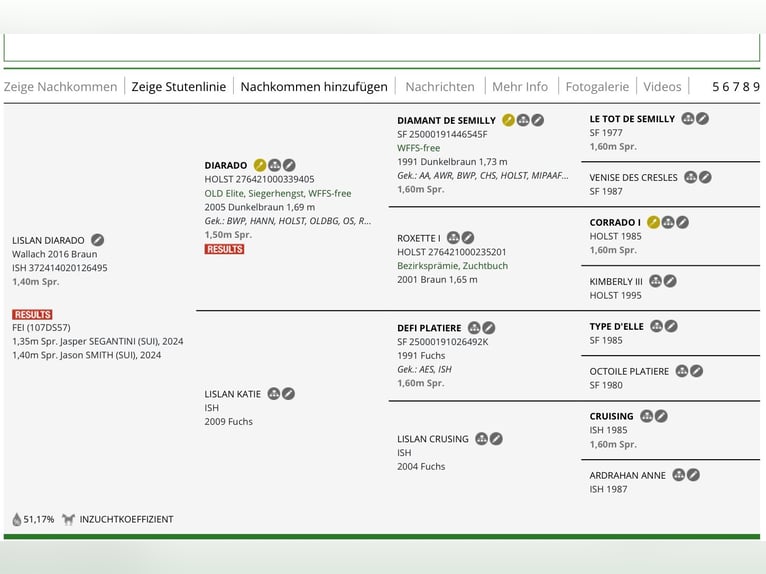
Task: Click the edit pencil beside Ardrahan Anne
Action: pos(693,475)
